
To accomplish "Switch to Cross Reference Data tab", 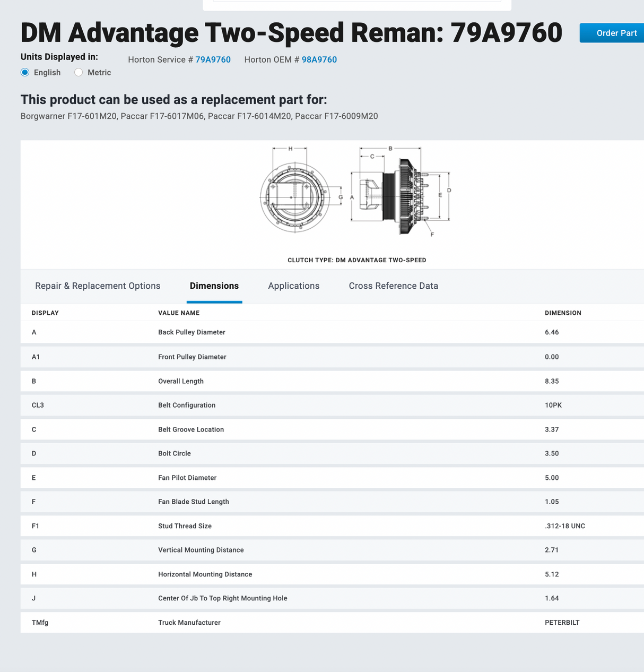I will [394, 286].
